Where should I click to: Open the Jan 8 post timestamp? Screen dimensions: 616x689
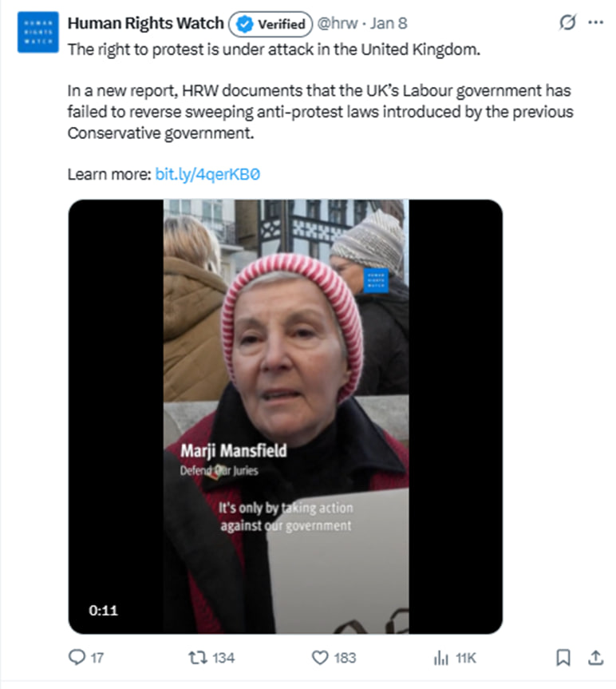pos(389,23)
